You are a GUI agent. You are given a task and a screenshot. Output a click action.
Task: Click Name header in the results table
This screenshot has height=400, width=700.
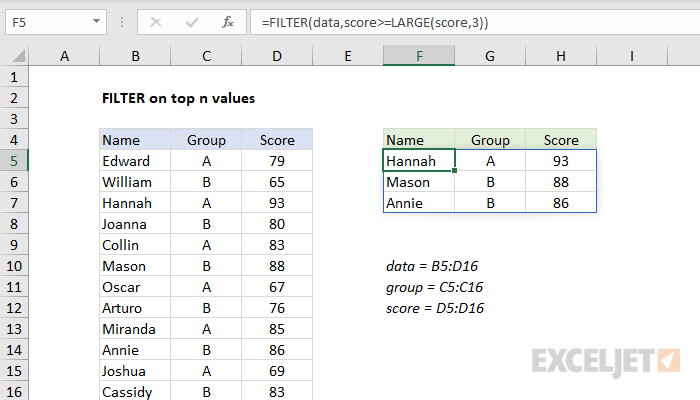(419, 140)
